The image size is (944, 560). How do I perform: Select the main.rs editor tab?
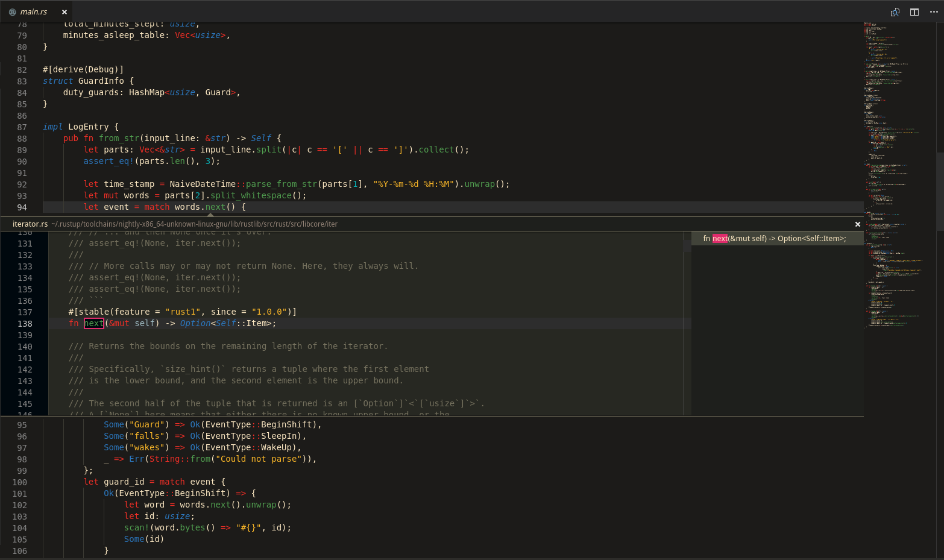coord(37,12)
